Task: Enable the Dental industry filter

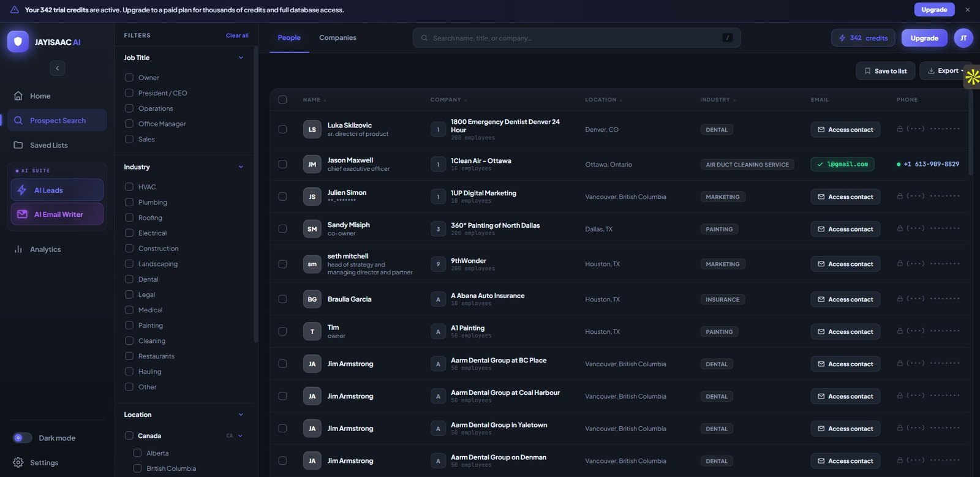Action: tap(129, 279)
